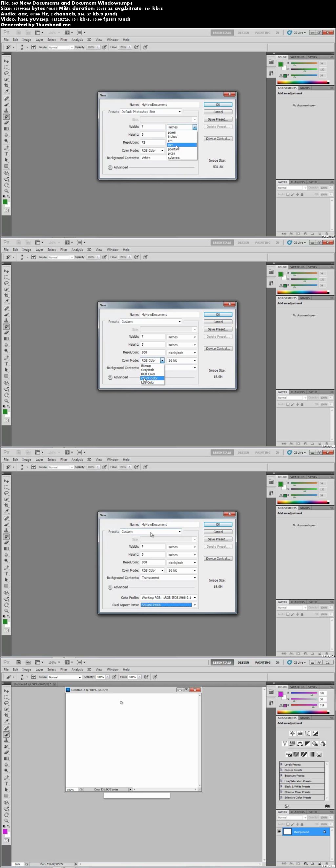The width and height of the screenshot is (336, 868).
Task: Choose highlighted mm from the units list
Action: coord(182,145)
